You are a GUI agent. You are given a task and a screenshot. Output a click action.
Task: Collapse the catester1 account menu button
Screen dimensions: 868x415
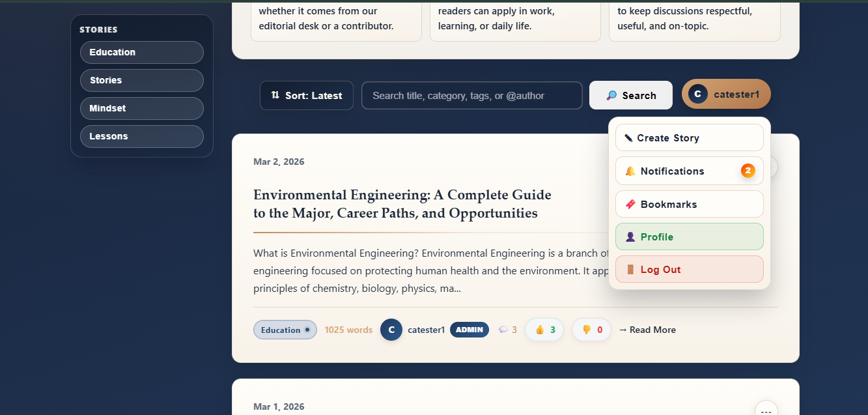(726, 94)
